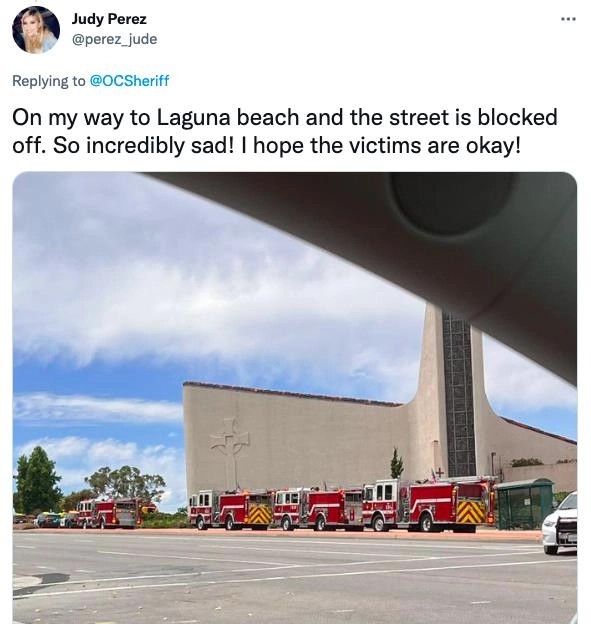
Task: Open the three-dot more options menu
Action: 568,19
